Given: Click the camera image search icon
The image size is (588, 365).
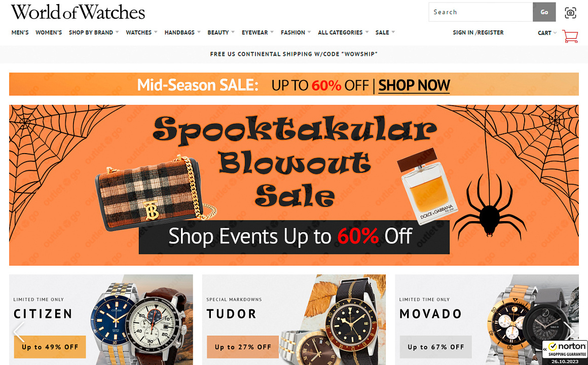Looking at the screenshot, I should pos(570,12).
